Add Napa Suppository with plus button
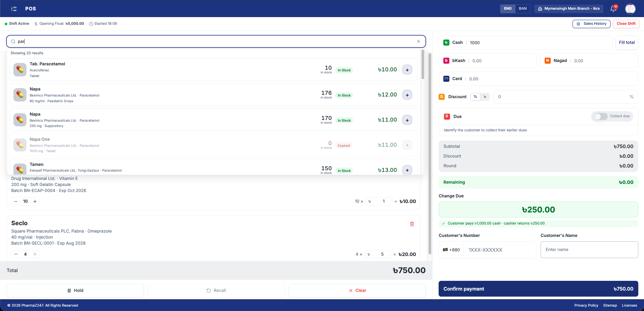The image size is (644, 311). (407, 120)
